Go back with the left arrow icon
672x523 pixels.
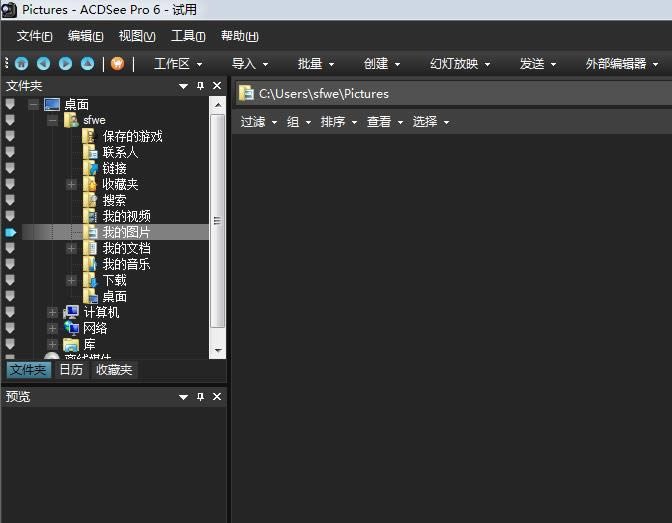tap(43, 64)
